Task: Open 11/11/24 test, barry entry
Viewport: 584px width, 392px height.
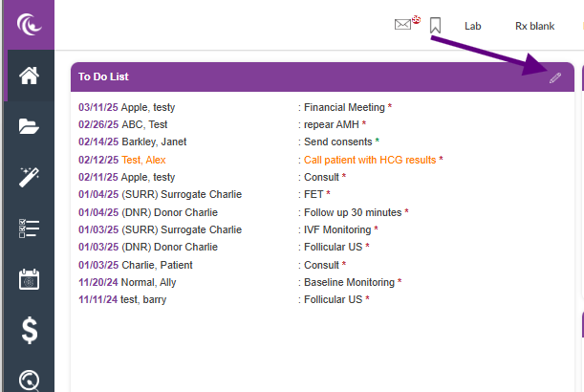Action: click(122, 299)
